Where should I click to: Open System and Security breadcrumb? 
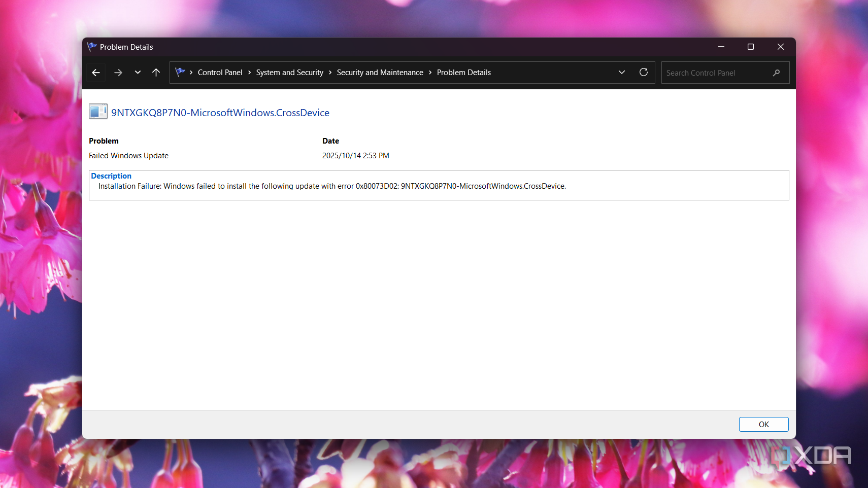coord(290,73)
